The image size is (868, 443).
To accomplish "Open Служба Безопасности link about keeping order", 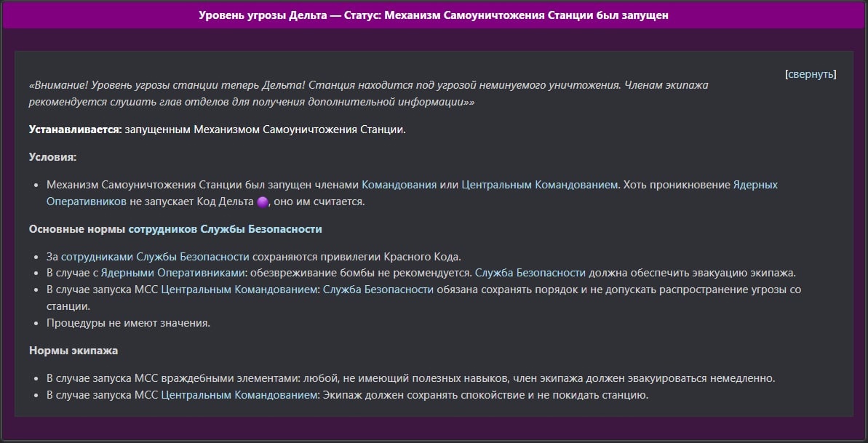I will [x=378, y=290].
